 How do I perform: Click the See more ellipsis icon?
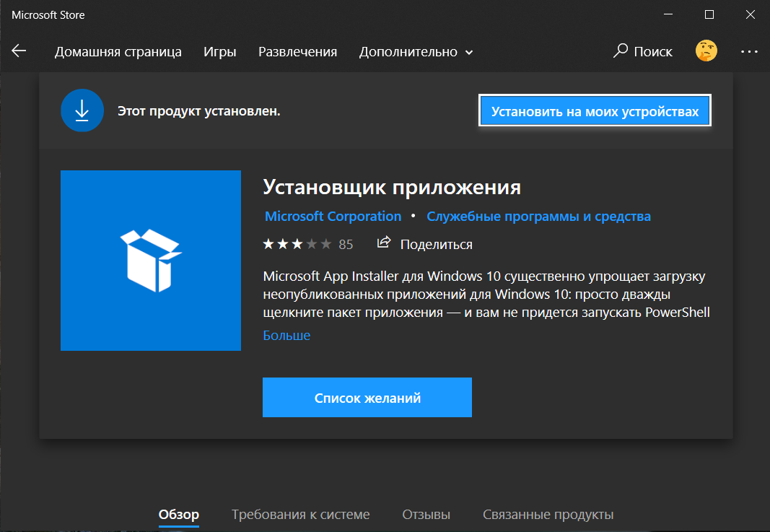[749, 51]
